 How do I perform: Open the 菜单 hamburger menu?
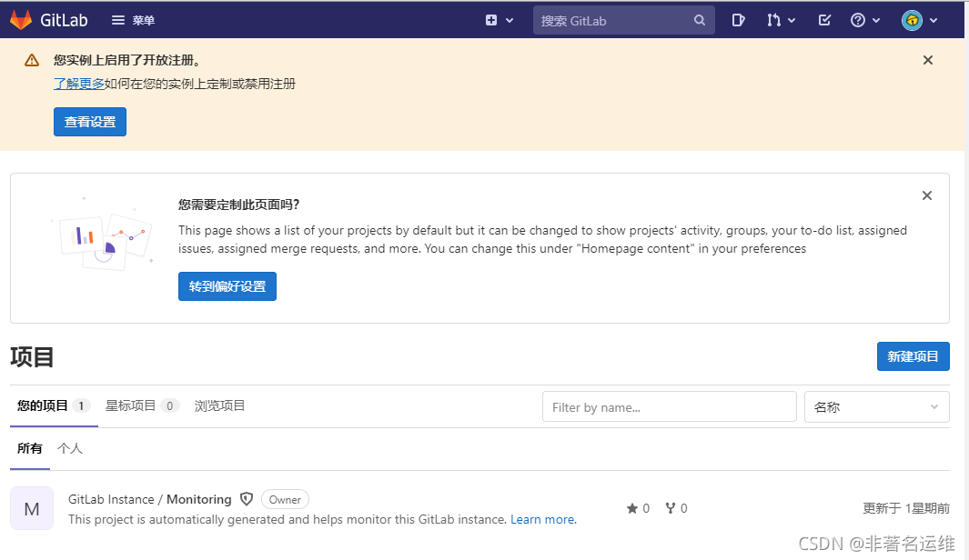(133, 20)
